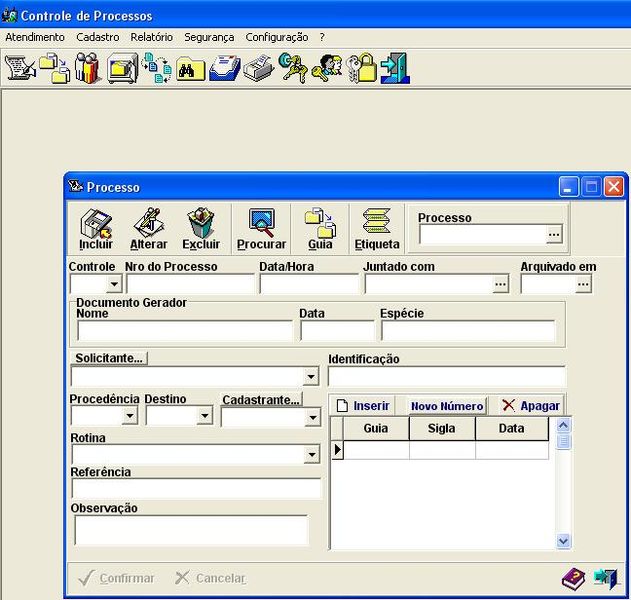Click the grid scrollbar thumb

tap(563, 441)
